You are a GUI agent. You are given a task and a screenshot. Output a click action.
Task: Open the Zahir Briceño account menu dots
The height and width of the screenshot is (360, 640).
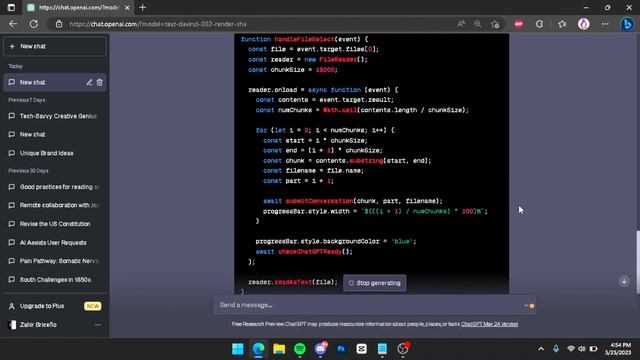click(x=98, y=325)
